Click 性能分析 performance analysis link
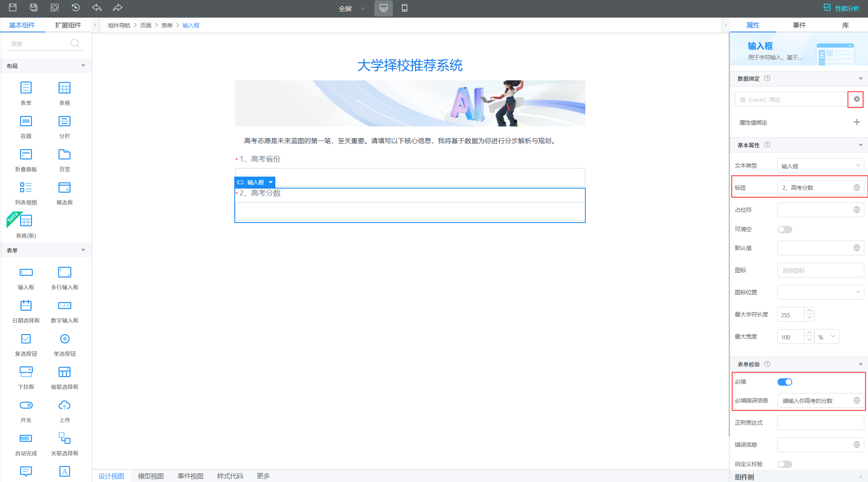Screen dimensions: 868x482 [x=847, y=8]
